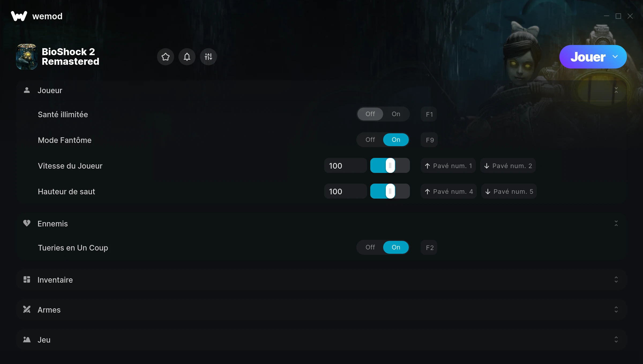Switch Tueries en Un Coup to Off

pyautogui.click(x=370, y=247)
